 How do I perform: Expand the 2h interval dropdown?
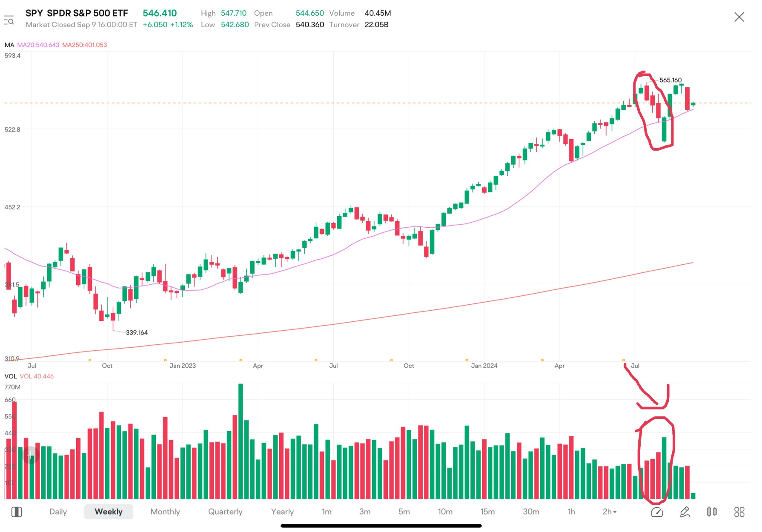[x=610, y=512]
